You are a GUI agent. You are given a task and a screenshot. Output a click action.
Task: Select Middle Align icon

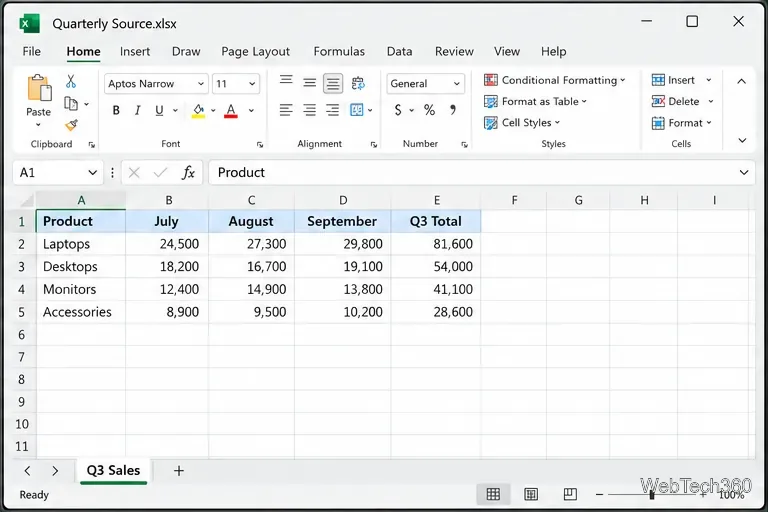click(310, 83)
